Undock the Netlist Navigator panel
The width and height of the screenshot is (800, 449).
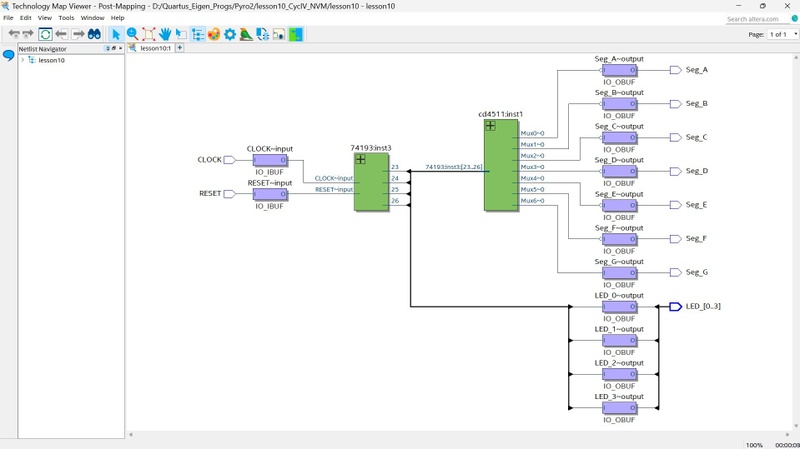pos(114,48)
